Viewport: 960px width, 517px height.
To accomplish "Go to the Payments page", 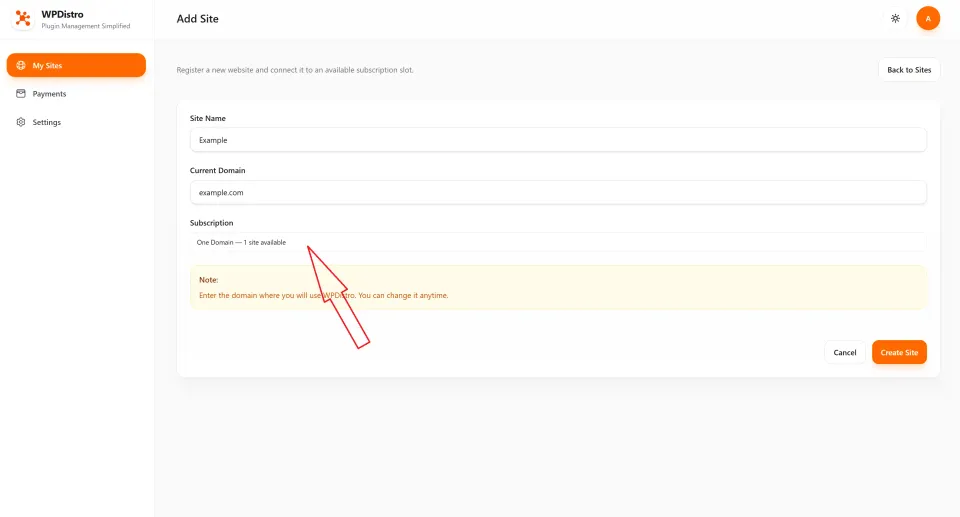I will point(77,94).
